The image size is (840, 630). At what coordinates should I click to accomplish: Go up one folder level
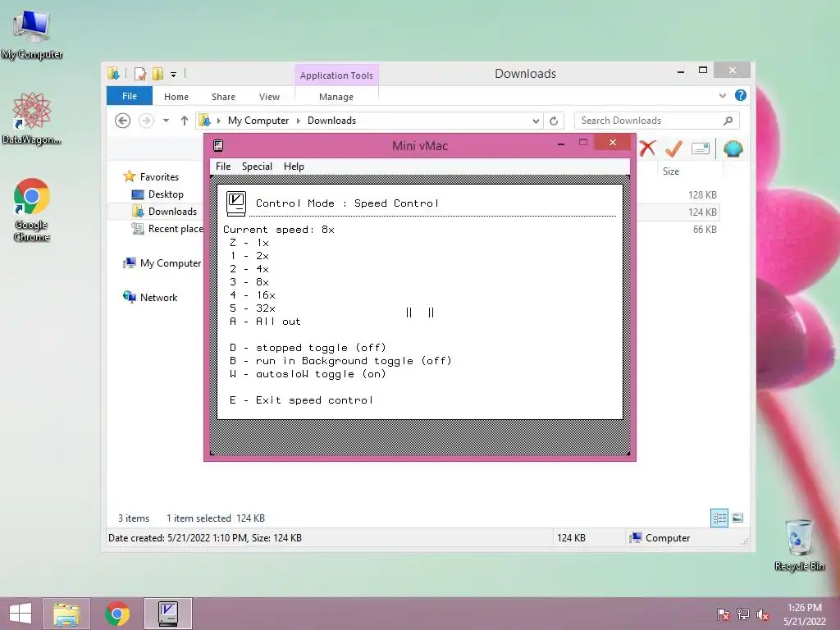(185, 121)
